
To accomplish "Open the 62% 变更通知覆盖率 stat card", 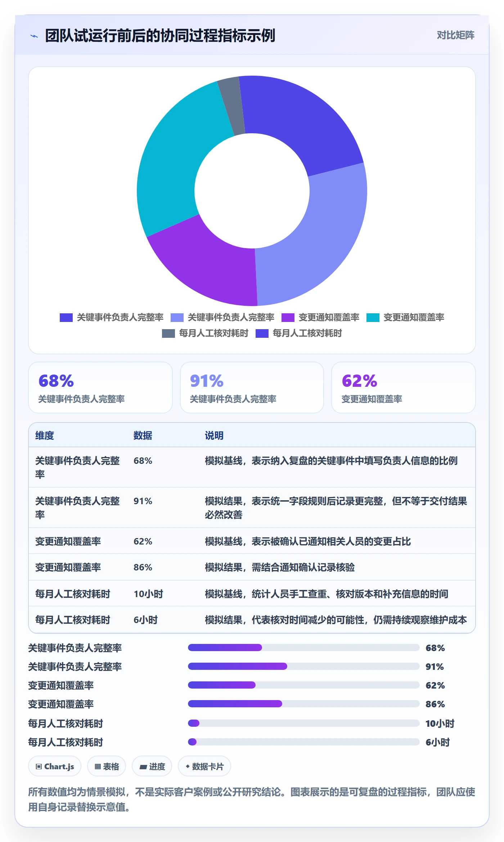I will (404, 388).
